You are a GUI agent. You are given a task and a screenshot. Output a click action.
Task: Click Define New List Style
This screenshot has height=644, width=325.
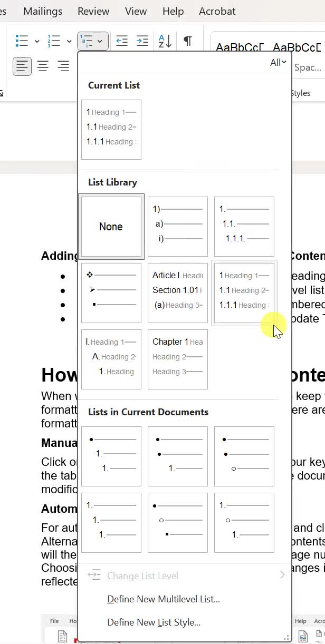tap(154, 622)
